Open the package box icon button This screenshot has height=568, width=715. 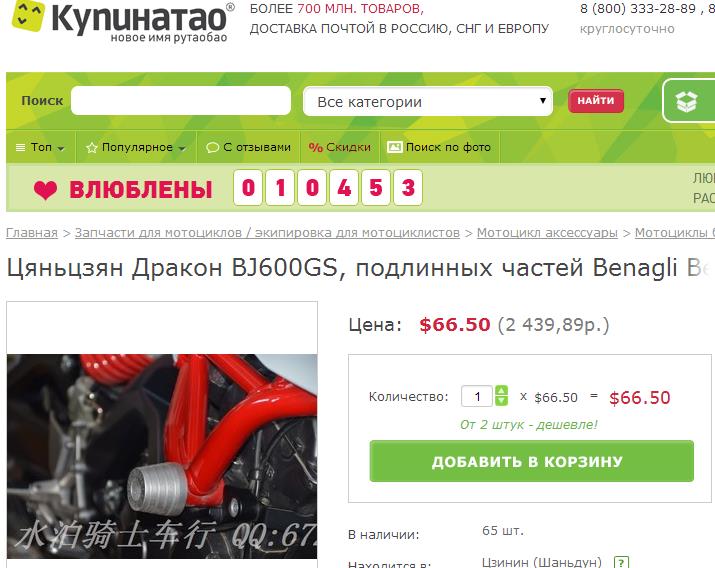pos(688,101)
